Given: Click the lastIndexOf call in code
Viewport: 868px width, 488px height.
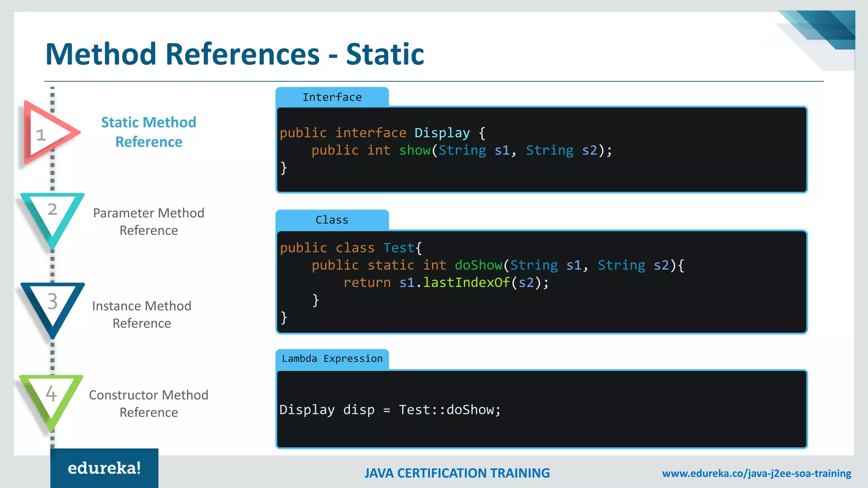Looking at the screenshot, I should (x=466, y=283).
